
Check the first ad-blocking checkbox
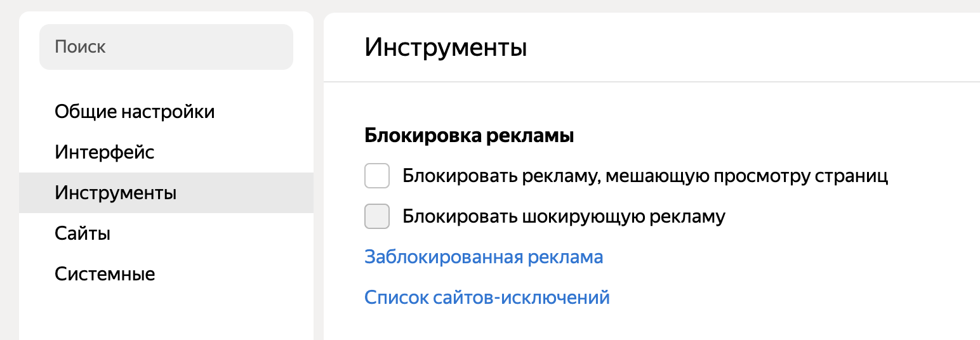coord(377,176)
